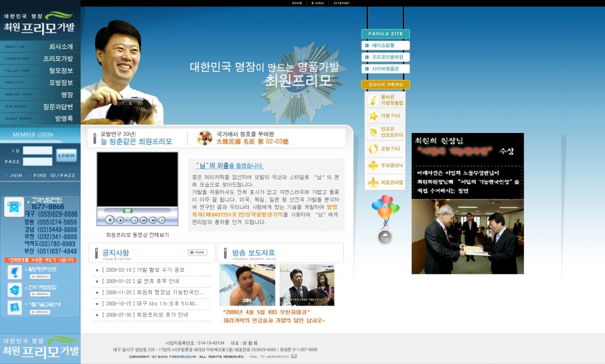Open the 프리모이용학원 family site link

385,57
